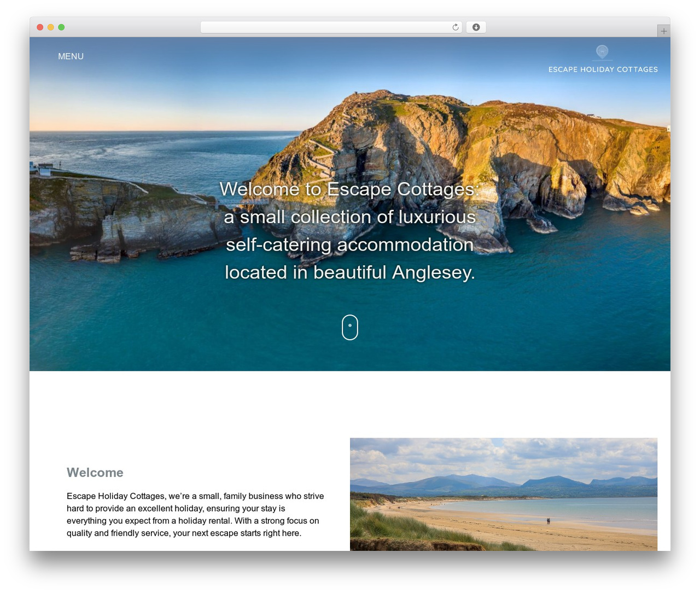Close the window with red button

40,27
